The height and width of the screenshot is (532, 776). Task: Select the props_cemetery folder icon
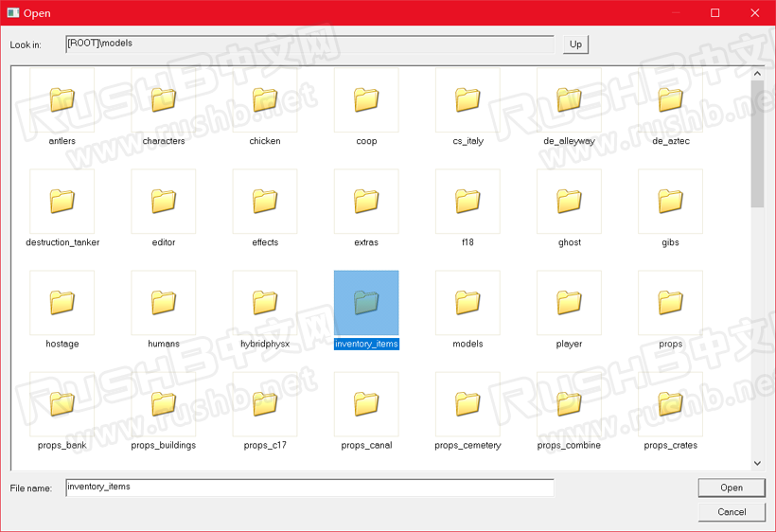coord(467,404)
